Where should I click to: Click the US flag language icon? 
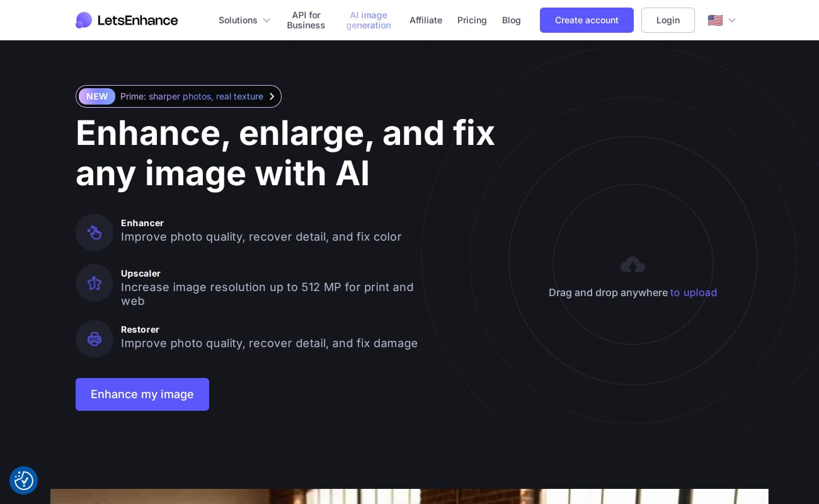(x=715, y=20)
